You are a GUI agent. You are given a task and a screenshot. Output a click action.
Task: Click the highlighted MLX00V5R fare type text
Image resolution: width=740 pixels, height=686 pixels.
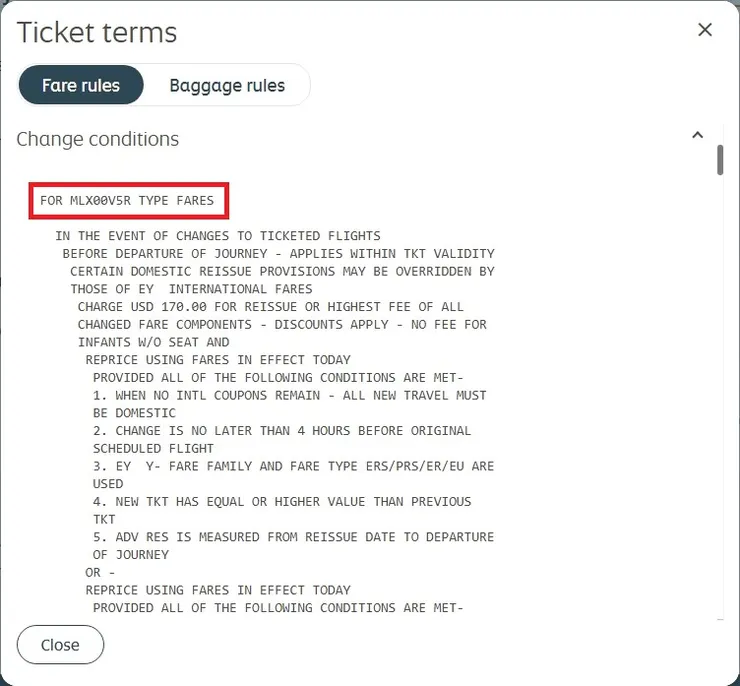127,201
